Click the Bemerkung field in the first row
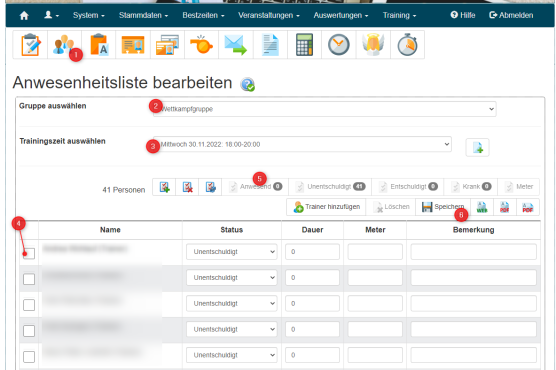 click(473, 252)
